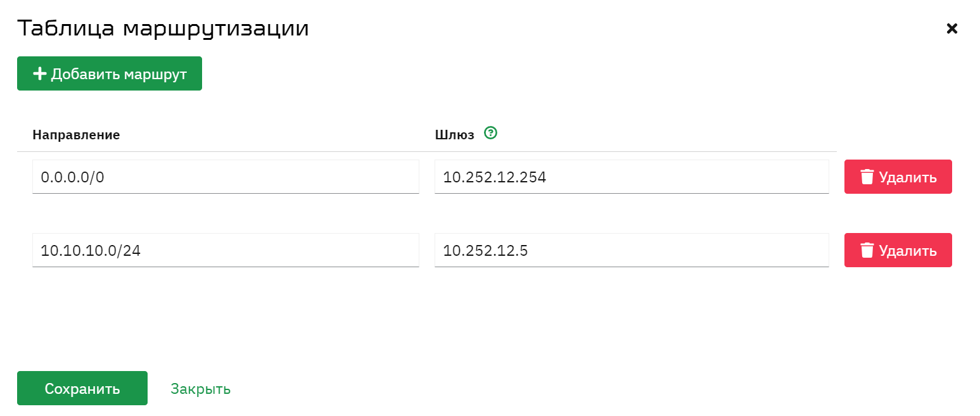
Task: Click the Удалить label for gateway 10.252.12.254
Action: pyautogui.click(x=908, y=177)
